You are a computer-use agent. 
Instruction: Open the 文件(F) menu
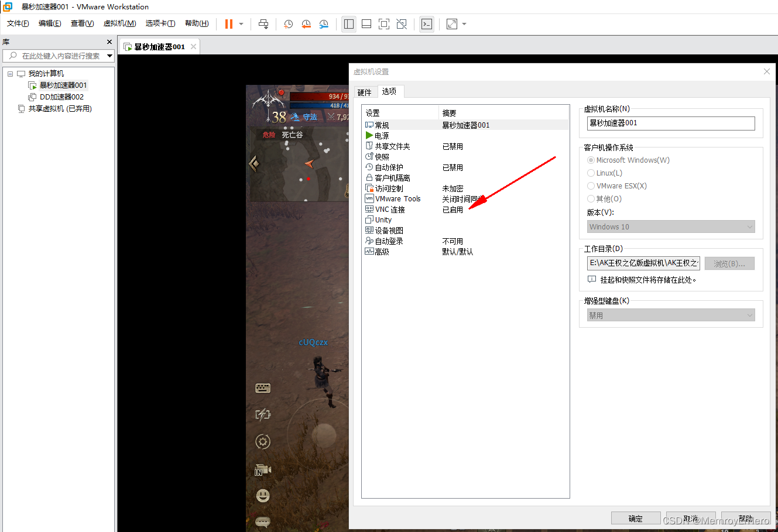coord(18,23)
